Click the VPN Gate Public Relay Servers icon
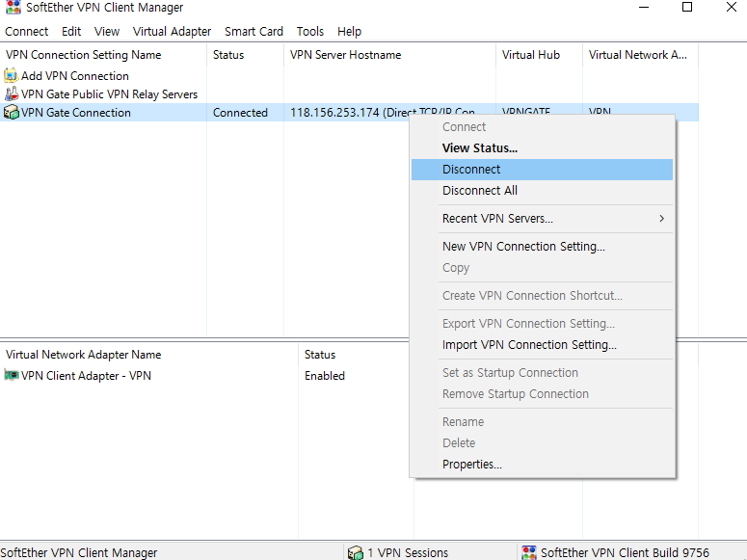The height and width of the screenshot is (560, 747). click(x=11, y=93)
